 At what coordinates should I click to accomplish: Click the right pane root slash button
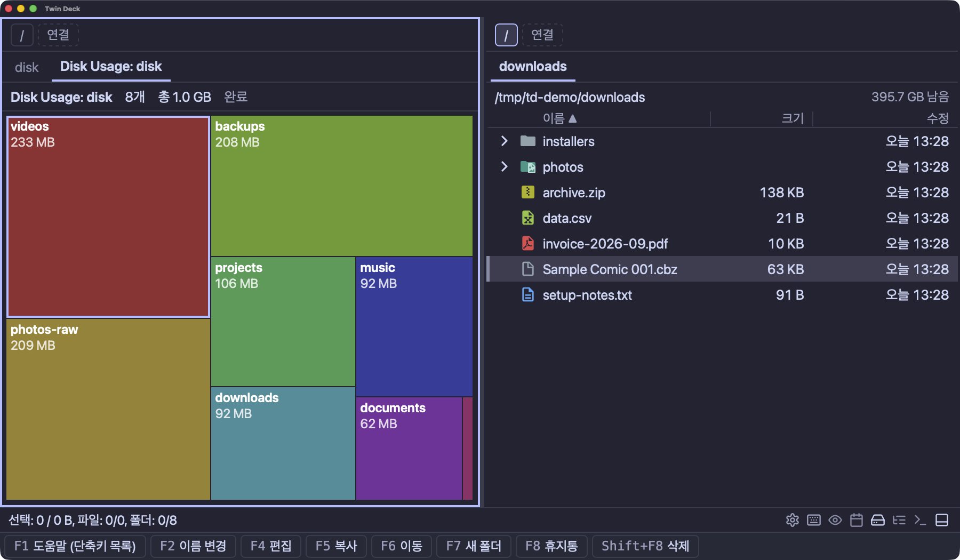(506, 35)
